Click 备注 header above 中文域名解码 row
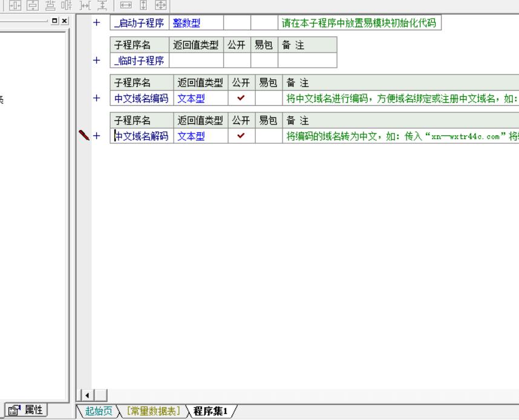 [x=401, y=120]
